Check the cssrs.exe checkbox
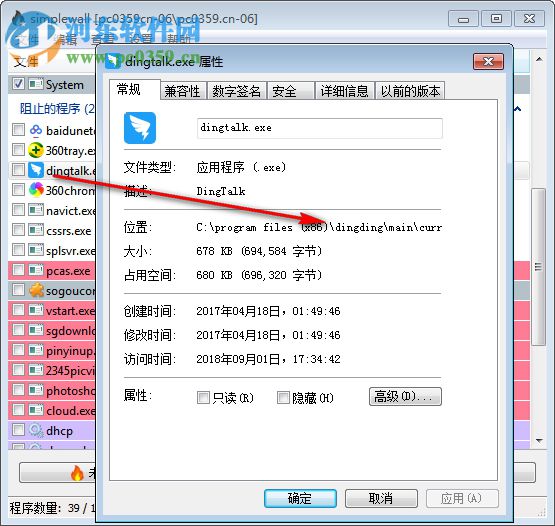The height and width of the screenshot is (526, 555). point(18,230)
